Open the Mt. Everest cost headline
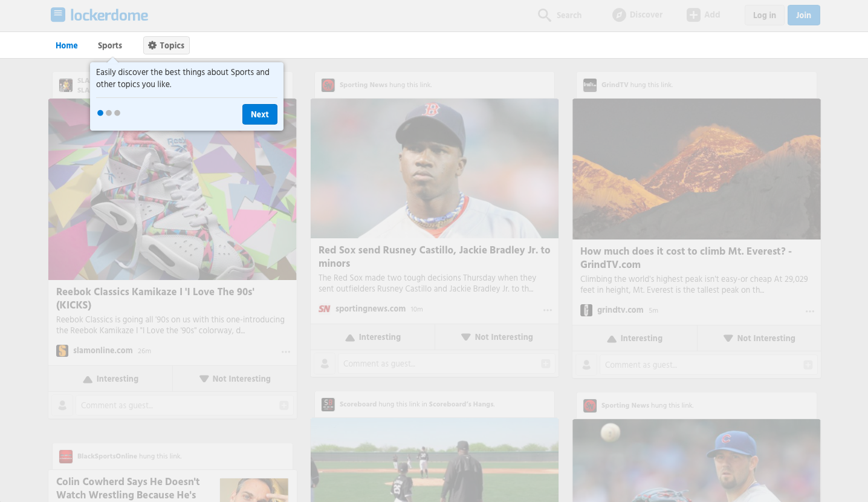This screenshot has height=502, width=868. click(686, 258)
